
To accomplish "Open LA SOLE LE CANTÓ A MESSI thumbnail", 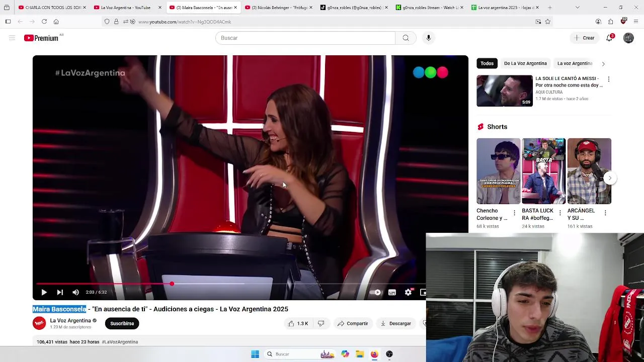I will click(x=505, y=90).
